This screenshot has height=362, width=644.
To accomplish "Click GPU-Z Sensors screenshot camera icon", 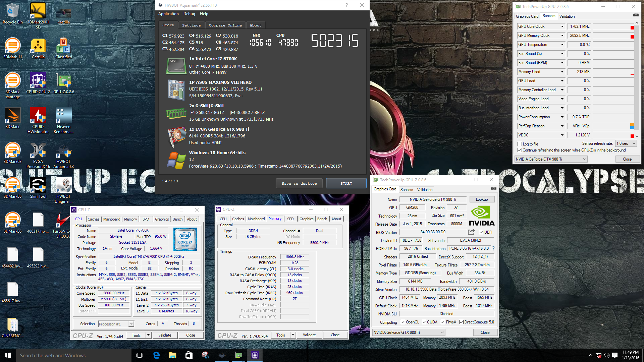I will click(636, 15).
